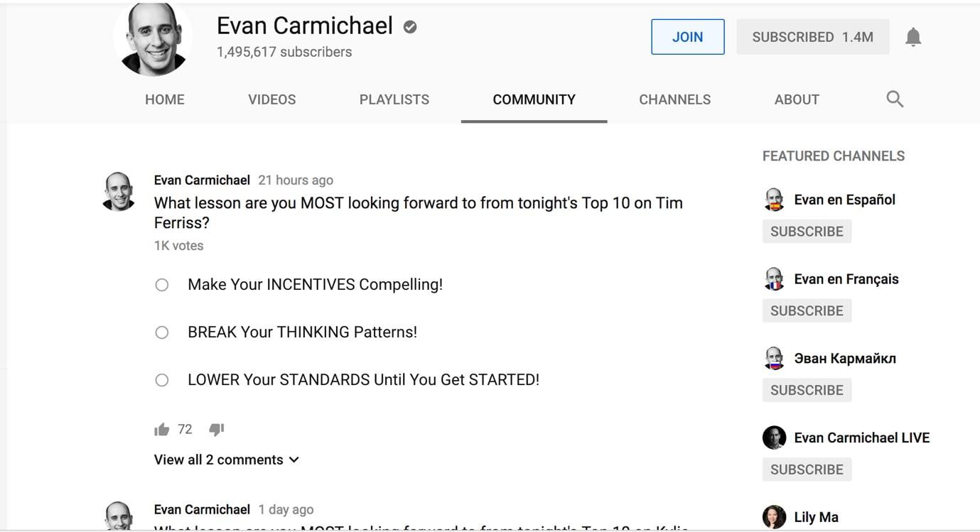The height and width of the screenshot is (532, 980).
Task: Like the Tim Ferriss poll post
Action: (162, 430)
